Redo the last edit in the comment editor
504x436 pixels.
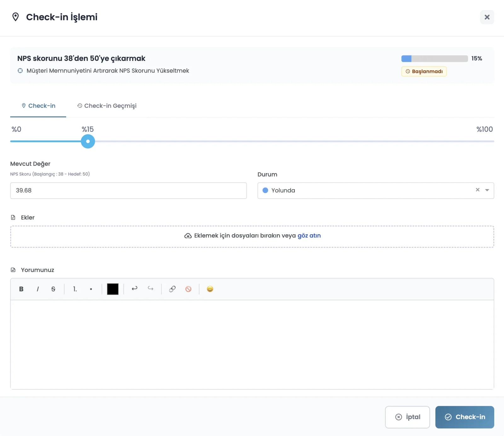[150, 289]
